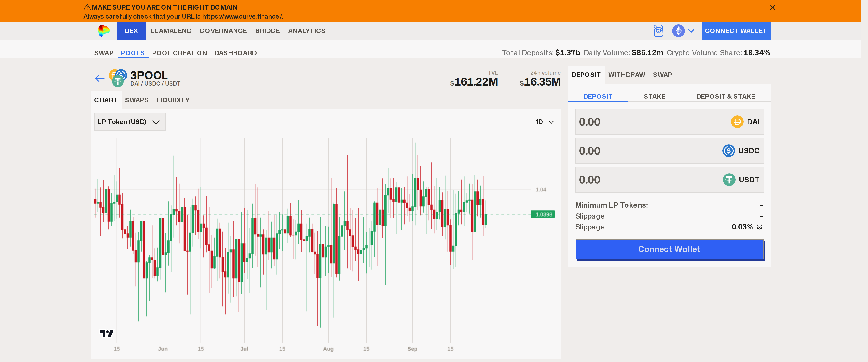
Task: Click the Sep label on time axis
Action: click(413, 349)
